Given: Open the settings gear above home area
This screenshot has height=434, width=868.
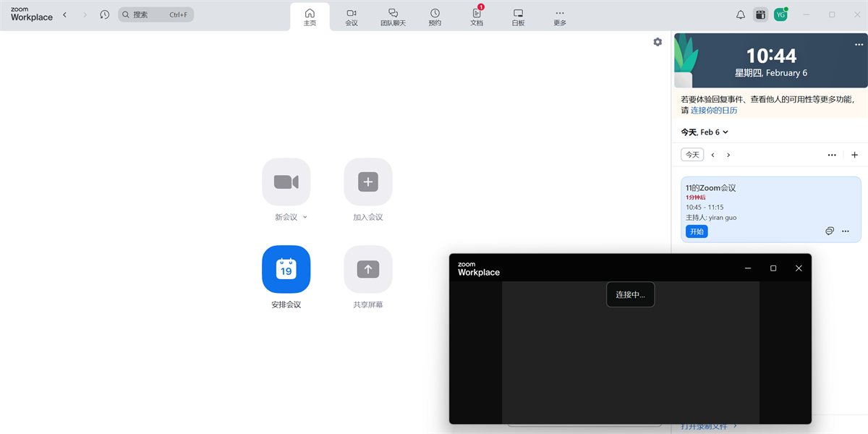Looking at the screenshot, I should tap(658, 41).
